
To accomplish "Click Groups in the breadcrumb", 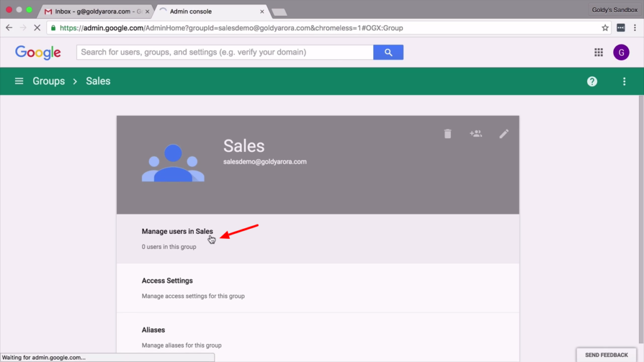I will pyautogui.click(x=49, y=81).
